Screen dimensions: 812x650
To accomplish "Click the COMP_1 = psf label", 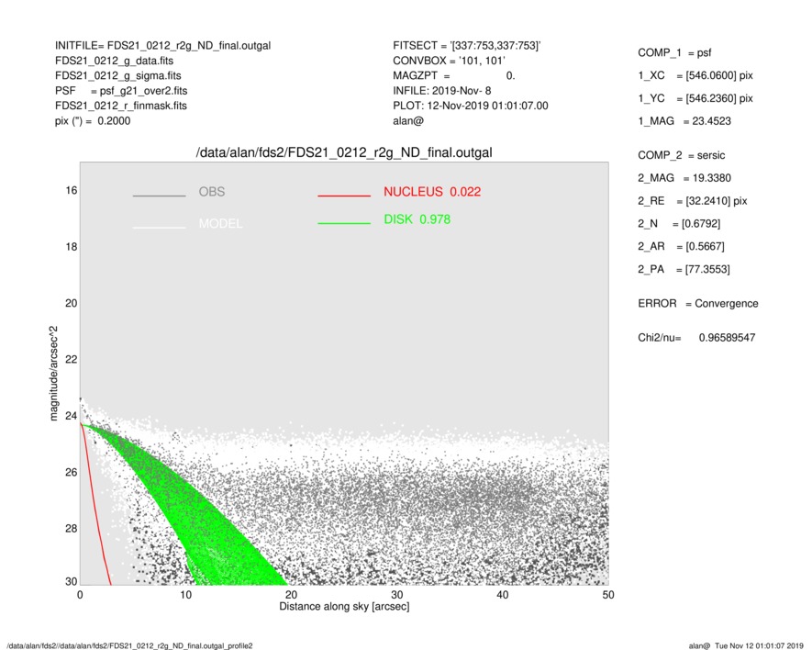I will coord(674,53).
